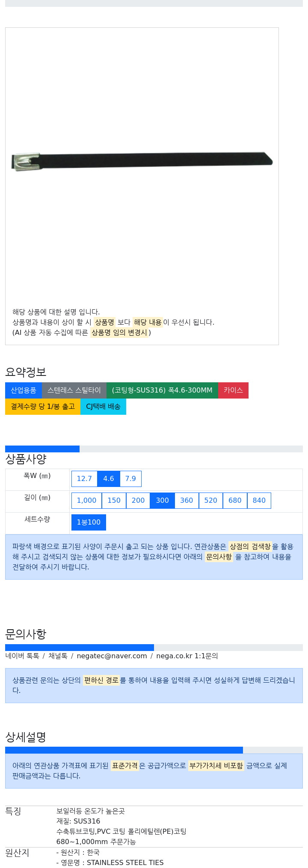Choose the 1,000 length option
This screenshot has height=868, width=308.
tap(86, 501)
